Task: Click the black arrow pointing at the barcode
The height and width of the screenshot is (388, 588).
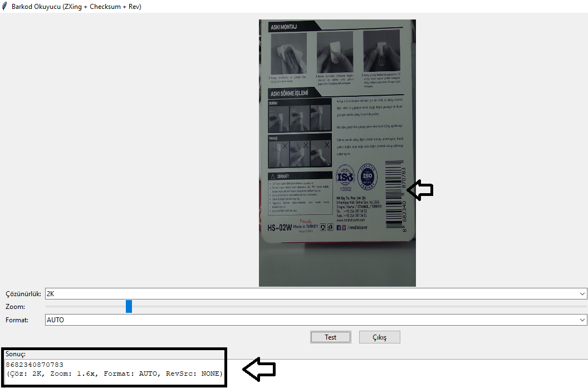Action: [x=420, y=190]
